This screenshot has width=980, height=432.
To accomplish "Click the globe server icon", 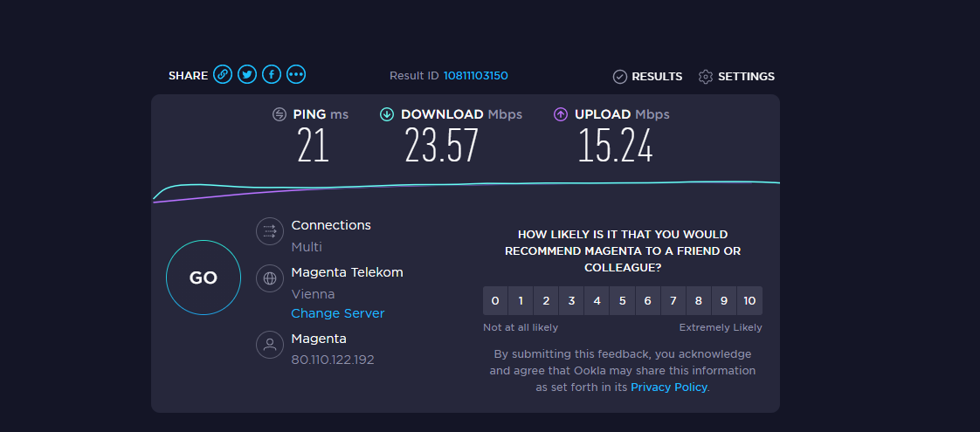I will coord(270,278).
